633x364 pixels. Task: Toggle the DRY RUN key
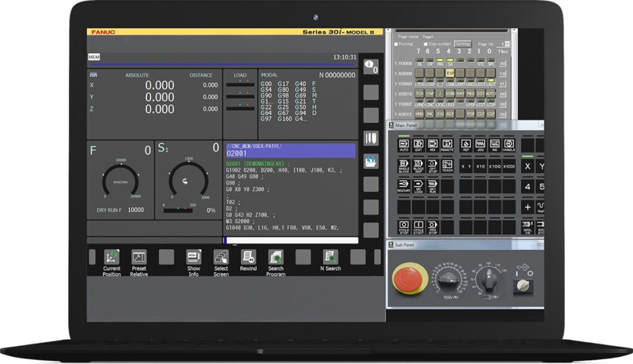[433, 187]
